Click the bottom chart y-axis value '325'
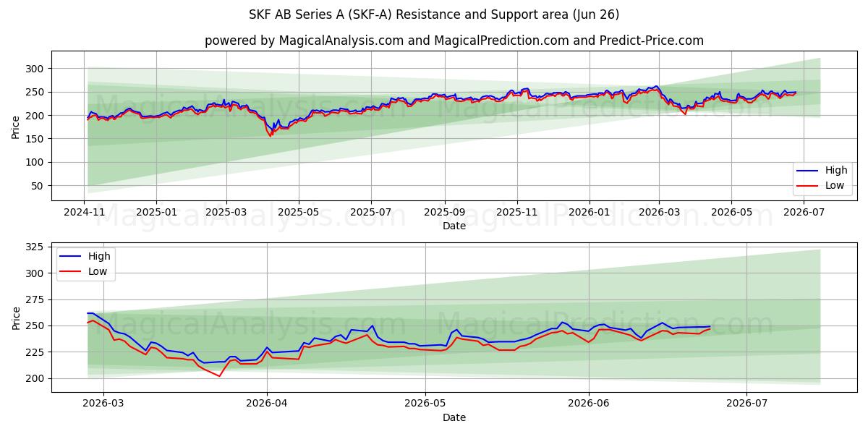 pyautogui.click(x=36, y=247)
